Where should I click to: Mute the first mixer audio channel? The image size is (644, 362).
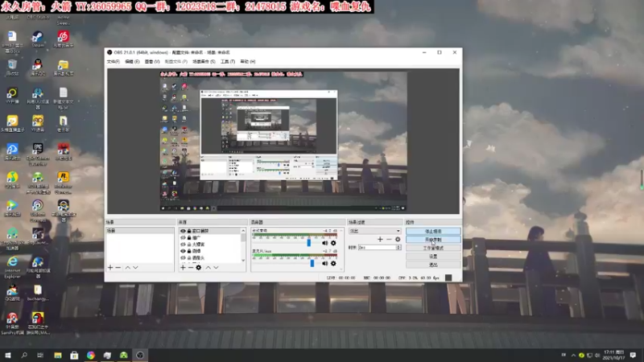(325, 244)
